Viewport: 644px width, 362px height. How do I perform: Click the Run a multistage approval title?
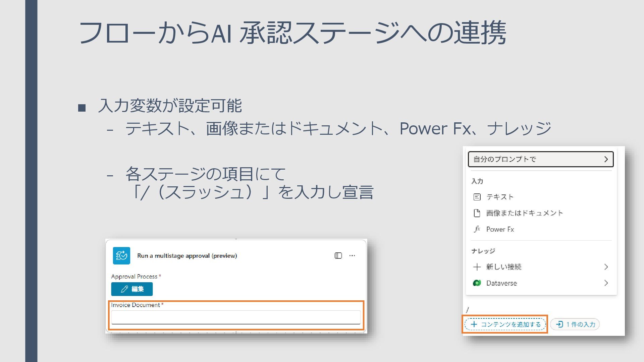[187, 256]
